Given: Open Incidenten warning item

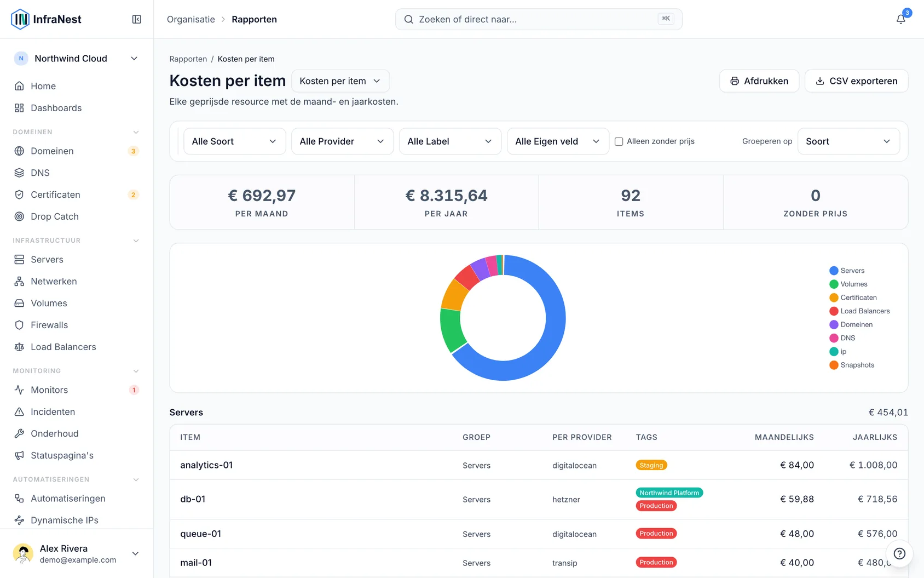Looking at the screenshot, I should pos(77,411).
